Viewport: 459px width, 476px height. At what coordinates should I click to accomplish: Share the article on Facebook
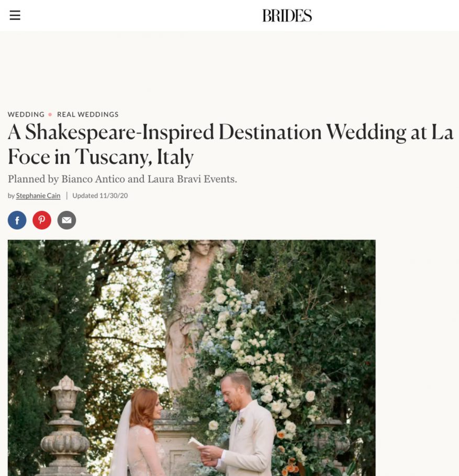point(17,220)
